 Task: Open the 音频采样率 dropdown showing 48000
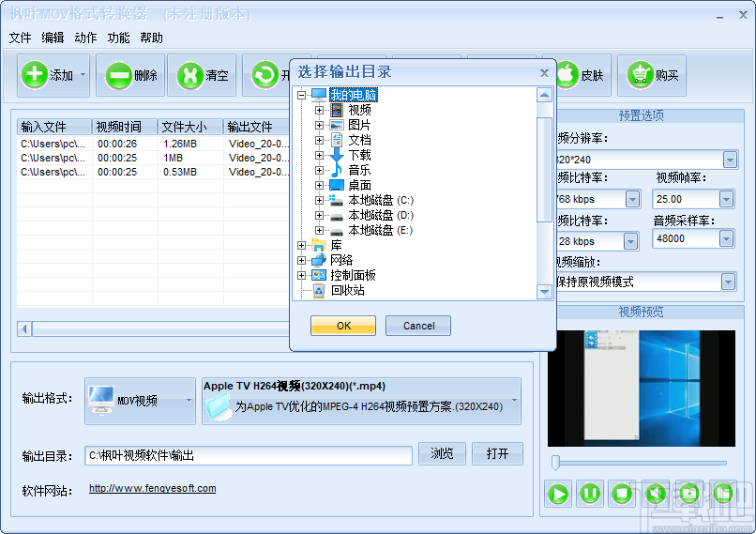click(x=726, y=238)
